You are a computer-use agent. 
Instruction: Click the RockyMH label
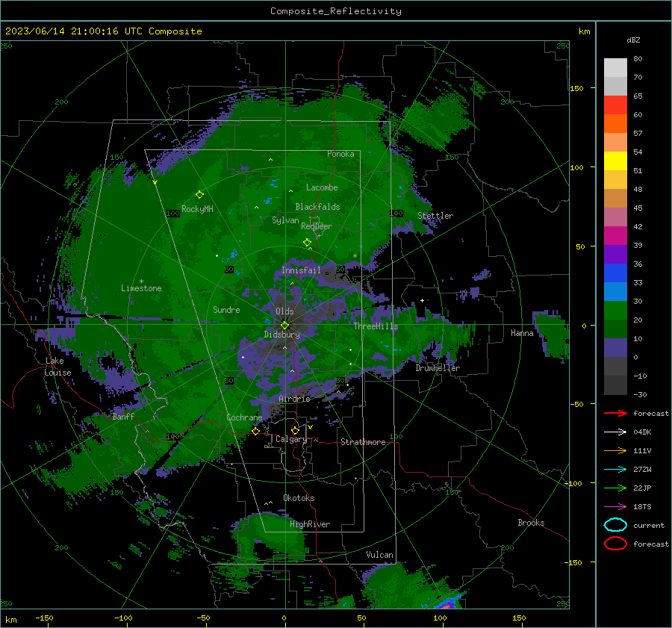[x=197, y=209]
